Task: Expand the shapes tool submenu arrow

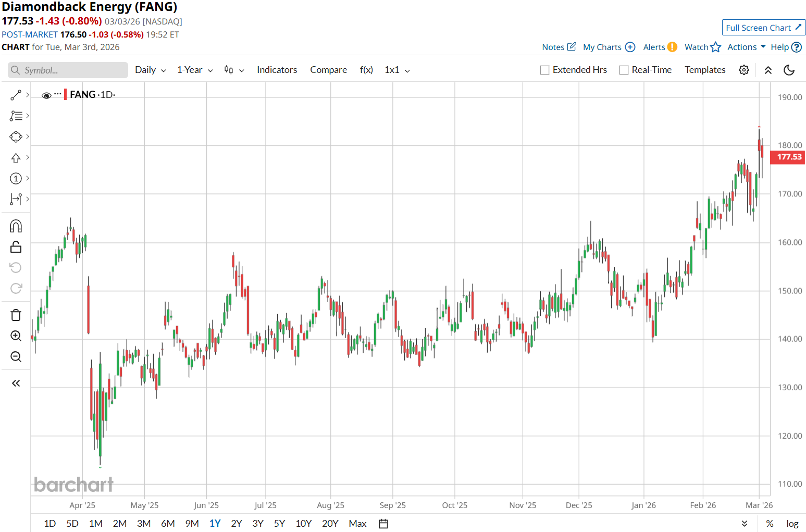Action: point(28,137)
